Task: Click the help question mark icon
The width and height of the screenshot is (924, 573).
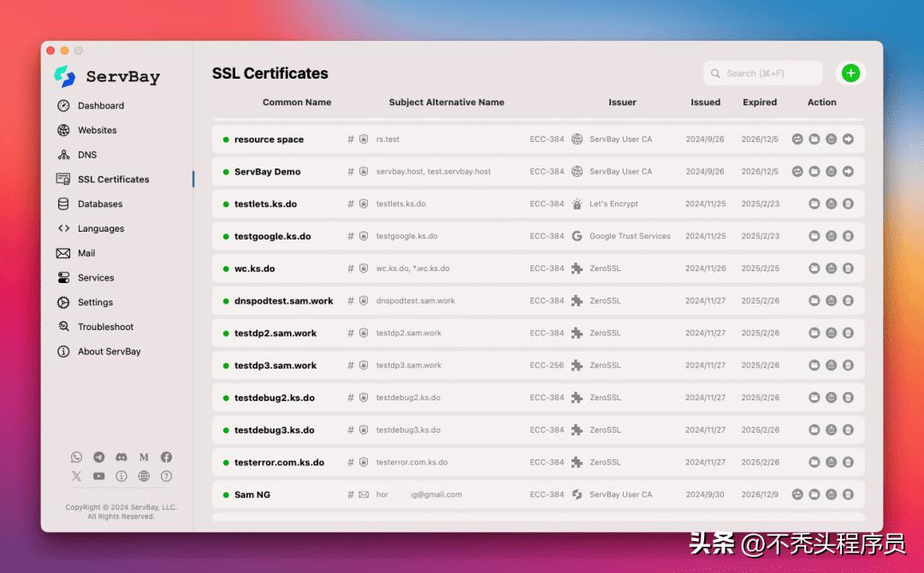Action: click(166, 476)
